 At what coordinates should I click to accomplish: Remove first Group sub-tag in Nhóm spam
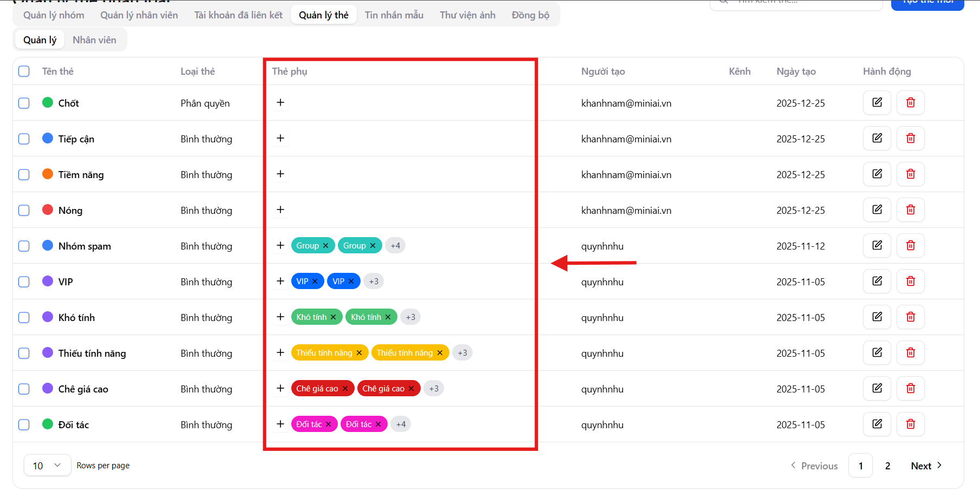pyautogui.click(x=326, y=246)
